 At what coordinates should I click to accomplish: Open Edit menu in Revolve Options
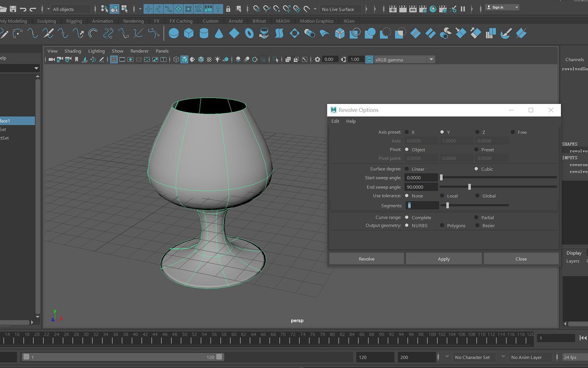point(335,121)
